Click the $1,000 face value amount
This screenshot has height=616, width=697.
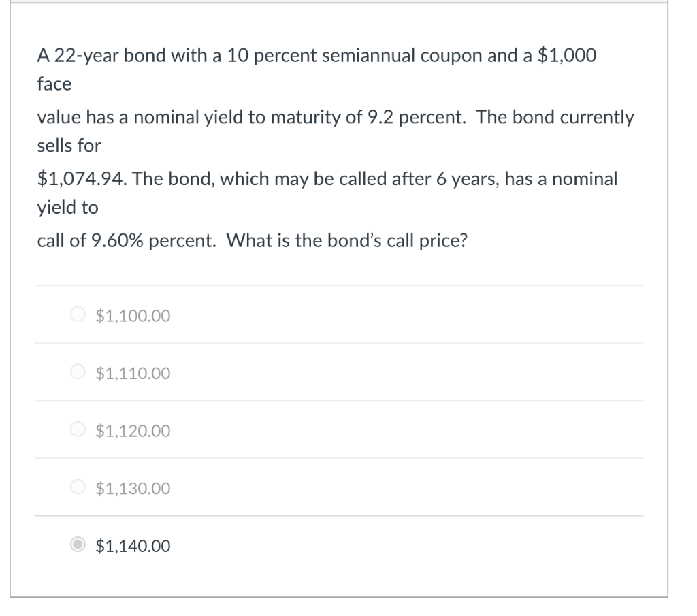(567, 56)
